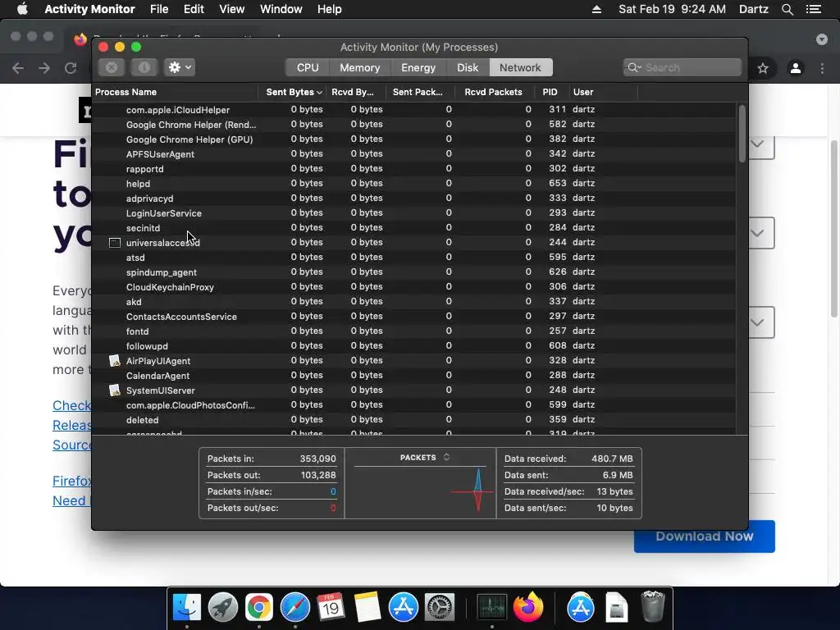Open the Window menu
The width and height of the screenshot is (840, 630).
281,9
